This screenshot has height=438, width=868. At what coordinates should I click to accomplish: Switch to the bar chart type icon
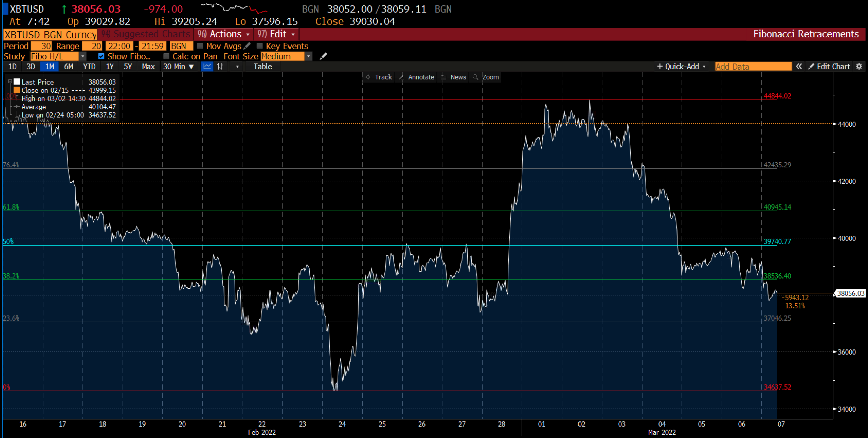(x=220, y=66)
